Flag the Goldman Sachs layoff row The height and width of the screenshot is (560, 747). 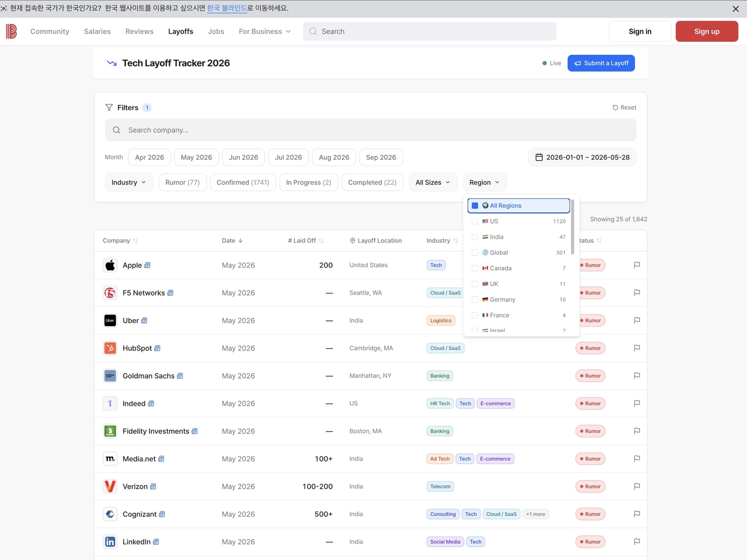(637, 376)
